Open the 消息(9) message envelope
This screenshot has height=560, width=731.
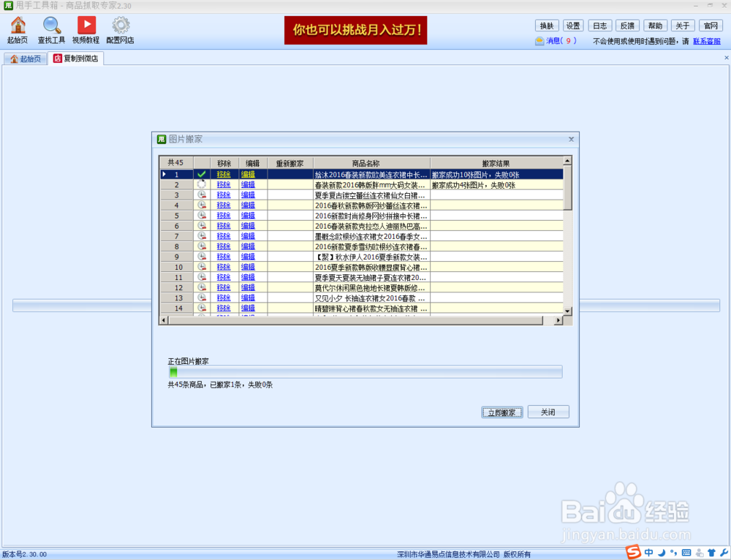(x=552, y=40)
